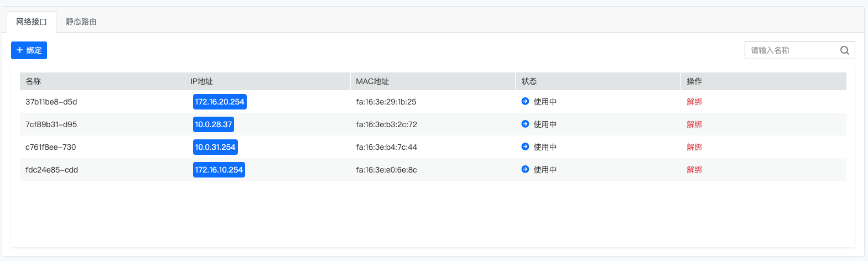The height and width of the screenshot is (261, 868).
Task: Click the 10.0.31.254 IP badge
Action: [215, 147]
